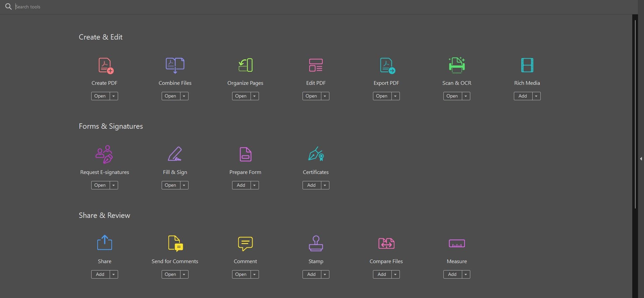Image resolution: width=644 pixels, height=298 pixels.
Task: Expand the Share dropdown arrow
Action: point(114,275)
